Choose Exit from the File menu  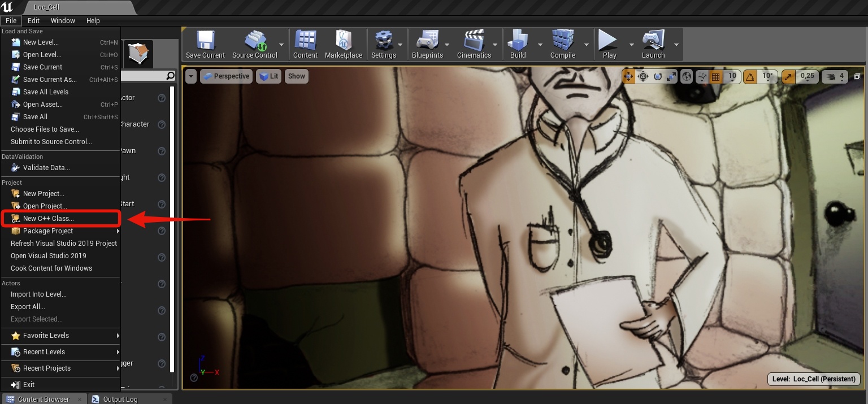point(60,385)
